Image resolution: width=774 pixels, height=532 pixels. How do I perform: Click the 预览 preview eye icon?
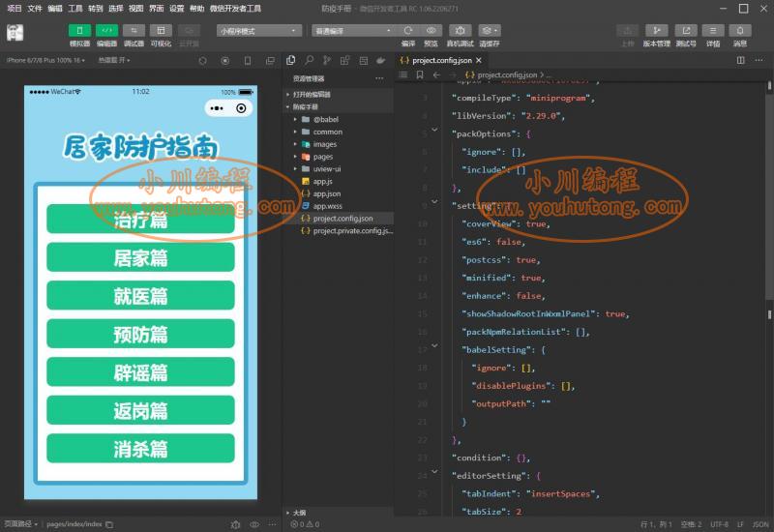click(x=431, y=31)
